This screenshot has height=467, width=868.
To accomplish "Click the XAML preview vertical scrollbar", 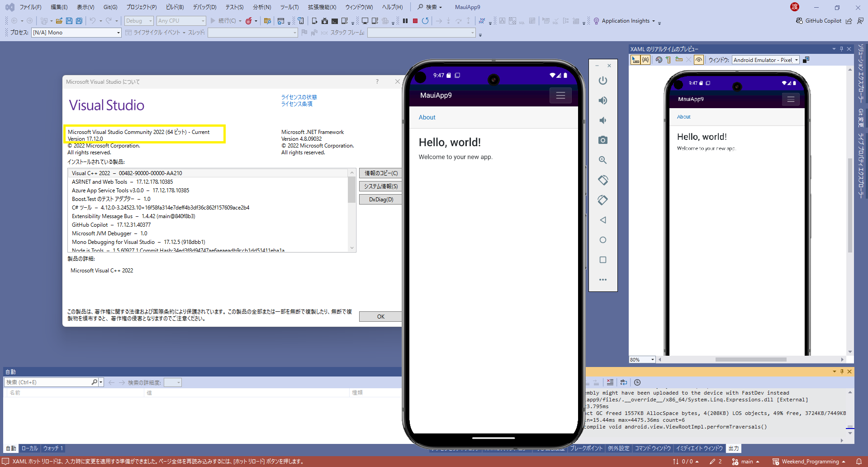I will coord(850,205).
